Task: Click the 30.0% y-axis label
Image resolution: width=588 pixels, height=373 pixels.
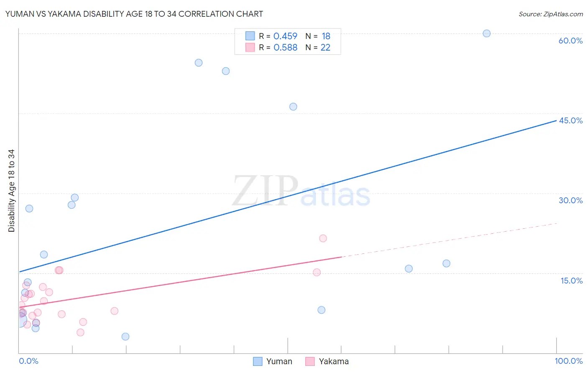Action: (570, 200)
